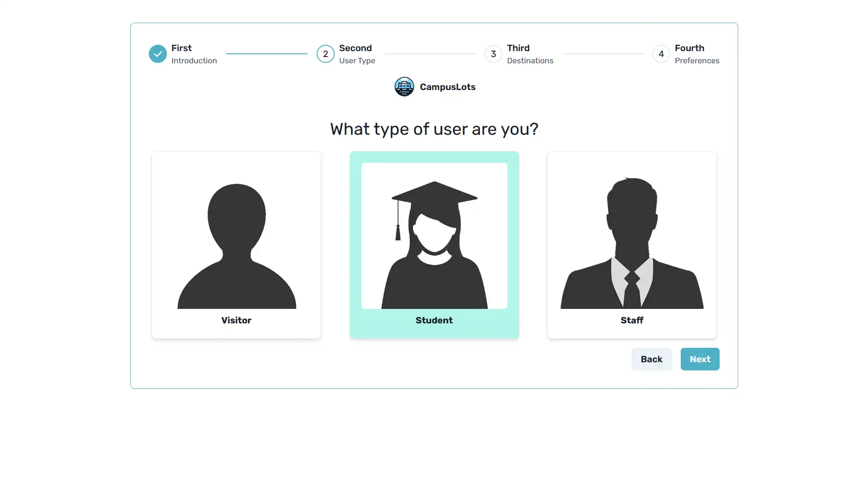Screen dimensions: 868x488
Task: Open the Third Destinations step title
Action: tap(518, 48)
